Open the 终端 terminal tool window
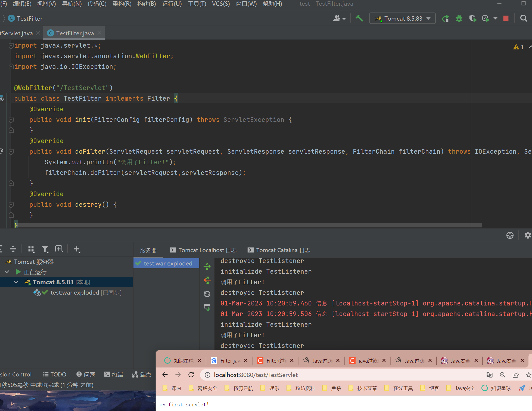The width and height of the screenshot is (532, 411). (114, 374)
